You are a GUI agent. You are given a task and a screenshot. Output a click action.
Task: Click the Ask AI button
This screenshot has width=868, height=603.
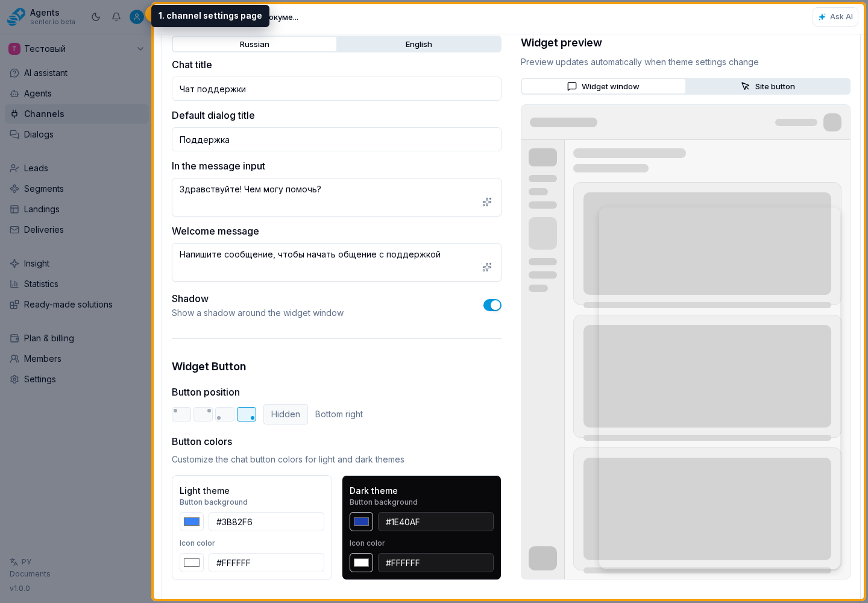835,17
